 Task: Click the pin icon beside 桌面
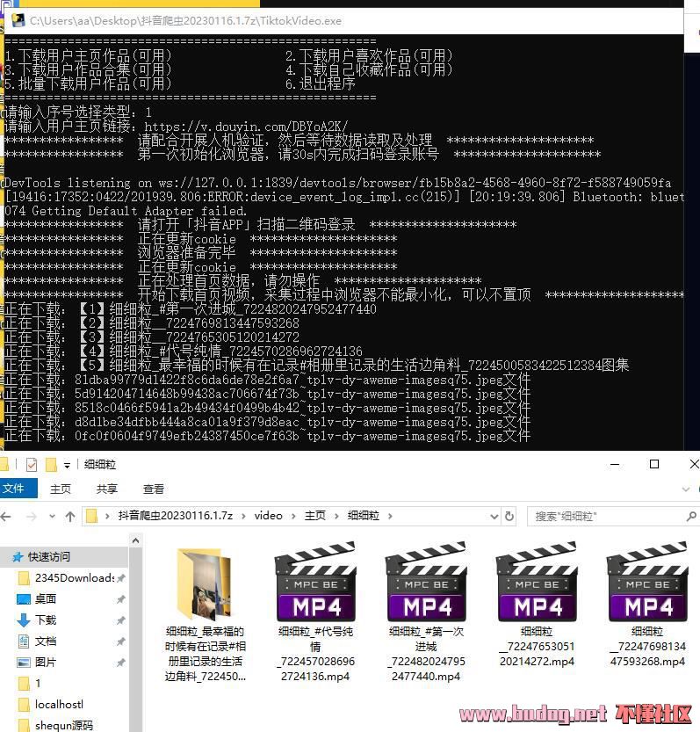click(x=121, y=599)
